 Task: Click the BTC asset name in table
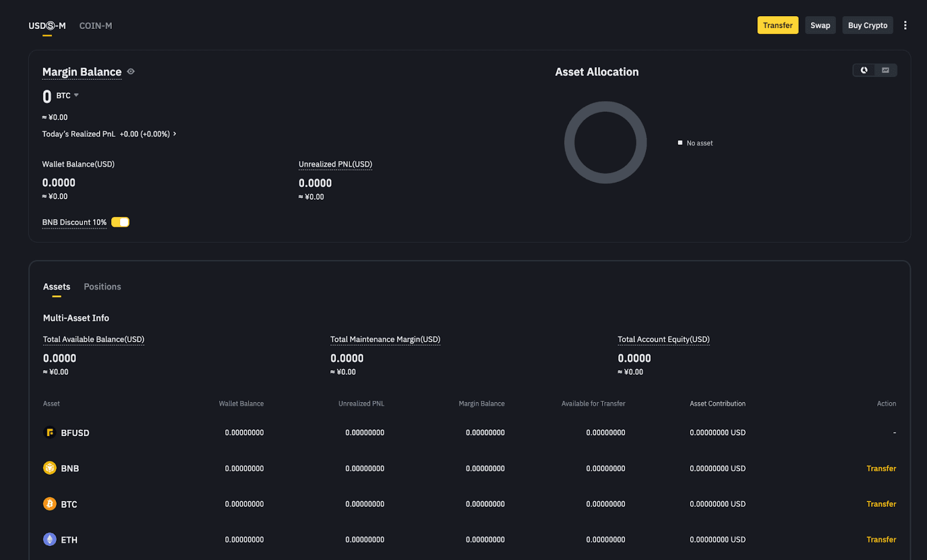pyautogui.click(x=69, y=504)
